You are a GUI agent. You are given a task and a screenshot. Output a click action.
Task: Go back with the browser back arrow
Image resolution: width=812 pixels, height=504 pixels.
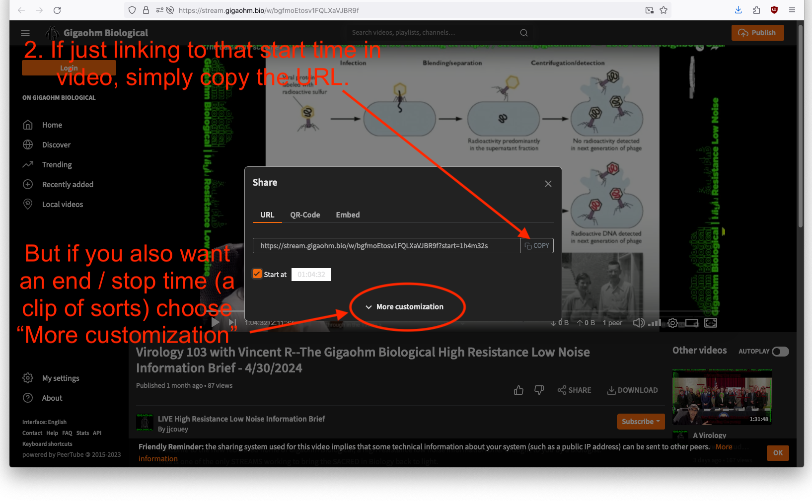coord(21,10)
